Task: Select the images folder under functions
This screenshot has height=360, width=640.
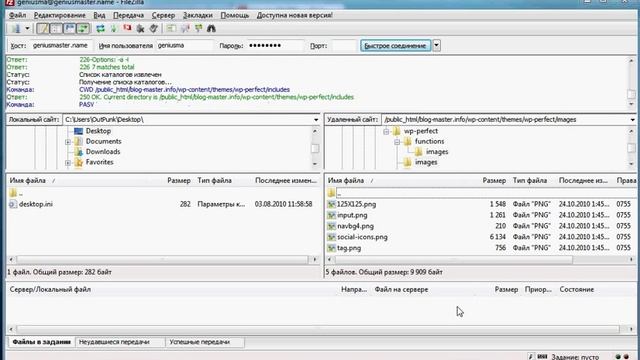Action: 437,152
